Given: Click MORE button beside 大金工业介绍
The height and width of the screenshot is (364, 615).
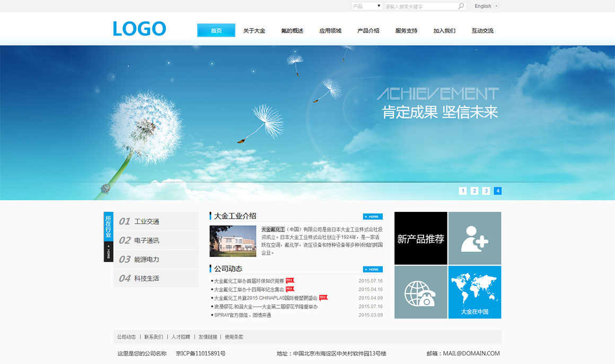Looking at the screenshot, I should pyautogui.click(x=373, y=217).
